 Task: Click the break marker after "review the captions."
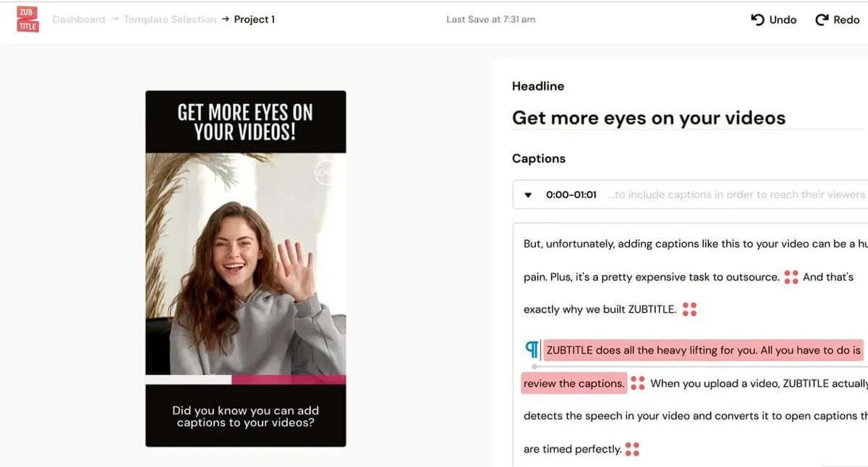[637, 383]
